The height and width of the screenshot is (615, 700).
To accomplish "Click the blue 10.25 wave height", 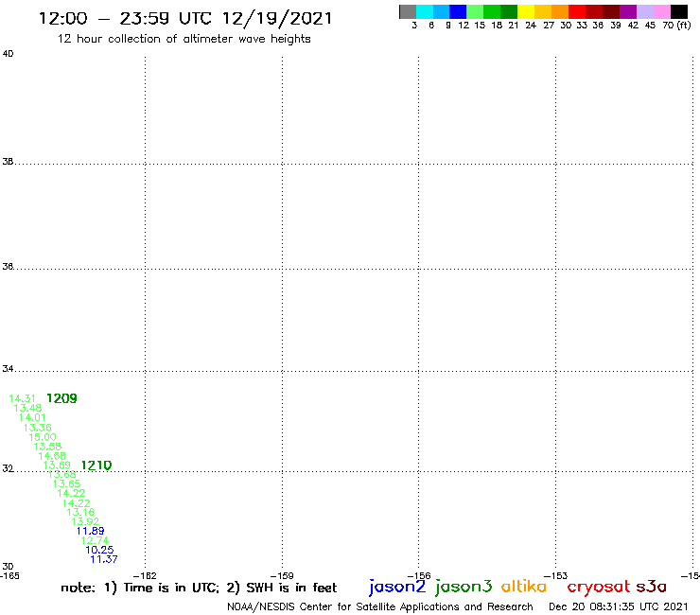I will (x=99, y=550).
